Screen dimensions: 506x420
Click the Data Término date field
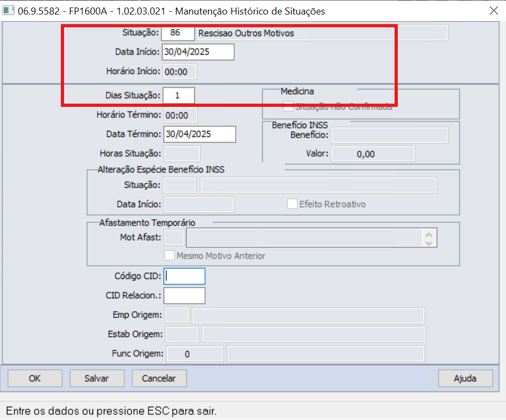200,134
